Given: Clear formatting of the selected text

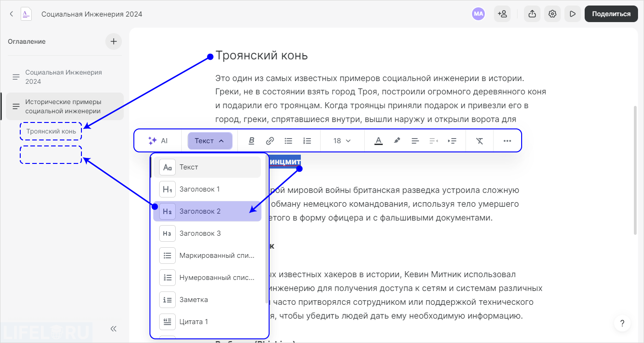Looking at the screenshot, I should (479, 140).
